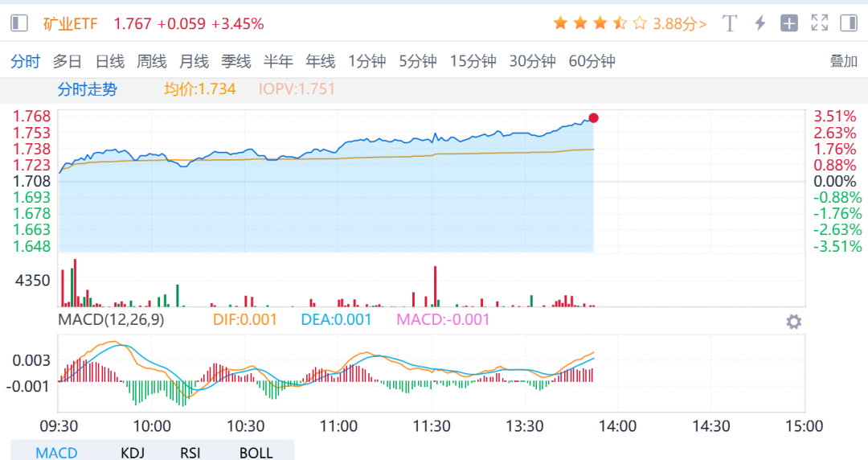Open the 3.88分 rating details
Viewport: 868px width, 460px height.
click(680, 24)
